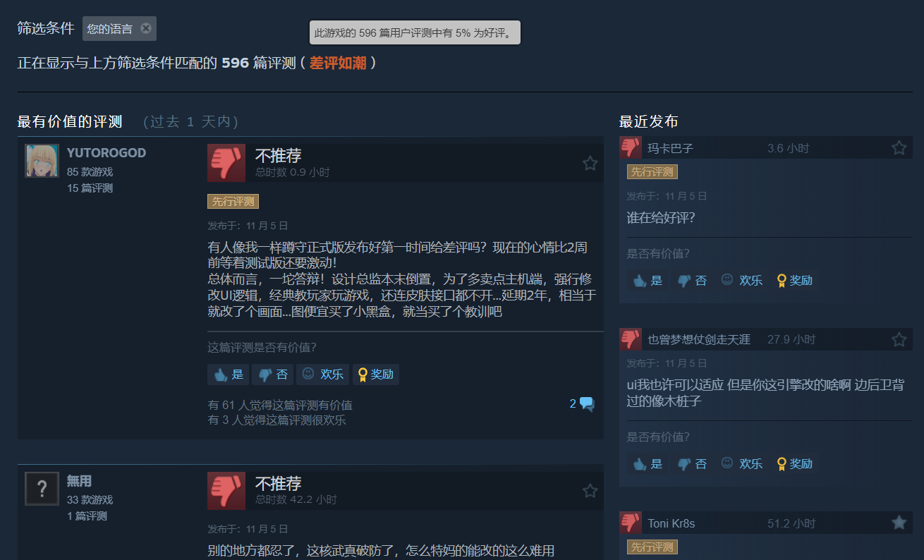The width and height of the screenshot is (924, 560).
Task: Remove the 您的语言 filter with its X icon
Action: coord(146,28)
